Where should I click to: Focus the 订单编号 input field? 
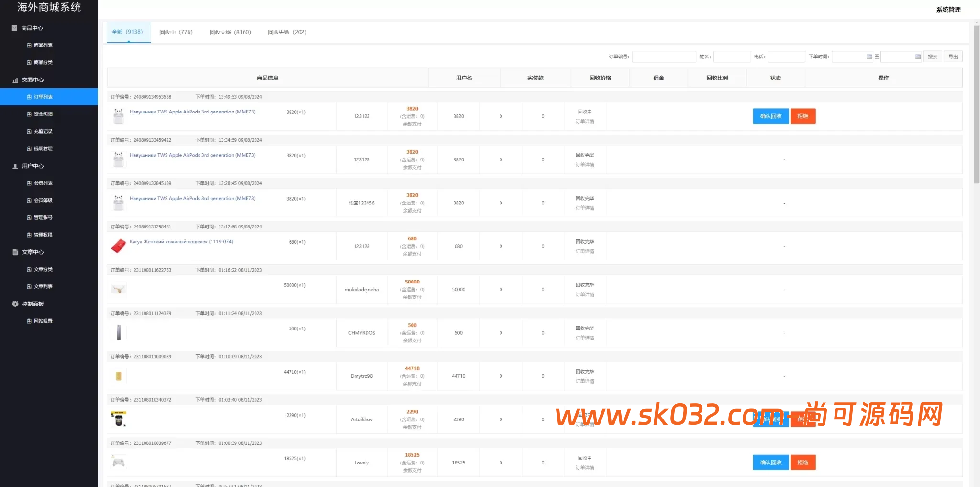[664, 57]
